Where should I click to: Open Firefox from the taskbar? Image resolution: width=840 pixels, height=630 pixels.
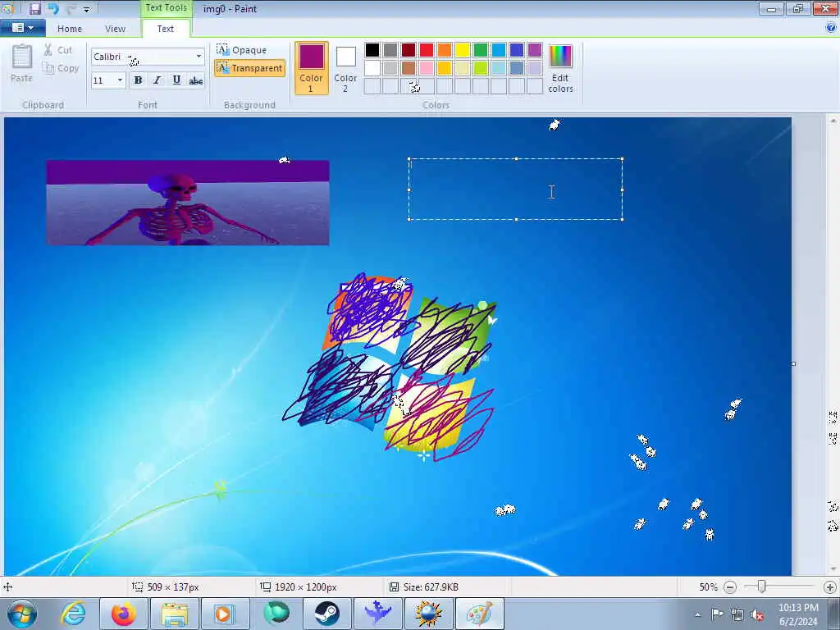coord(123,614)
